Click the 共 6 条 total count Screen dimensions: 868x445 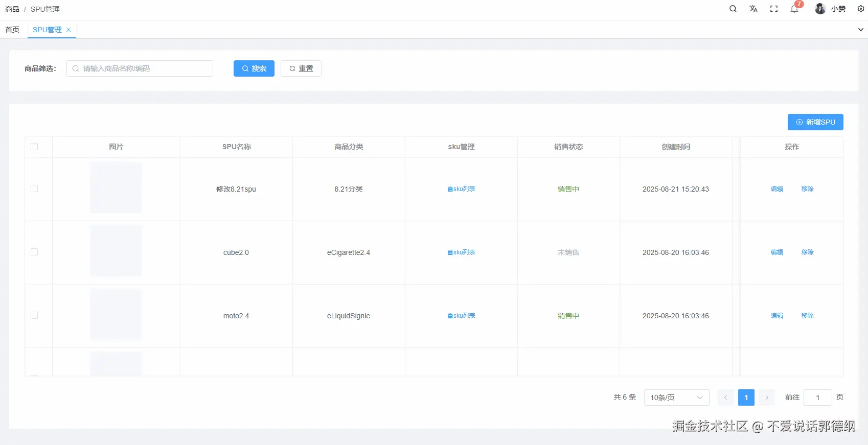pyautogui.click(x=625, y=397)
